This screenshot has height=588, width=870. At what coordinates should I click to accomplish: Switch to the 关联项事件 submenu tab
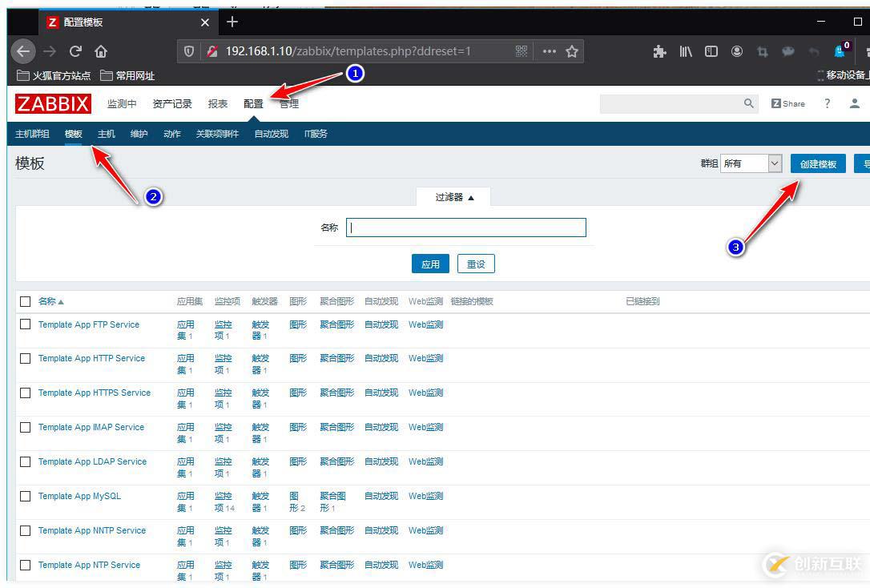click(x=217, y=134)
